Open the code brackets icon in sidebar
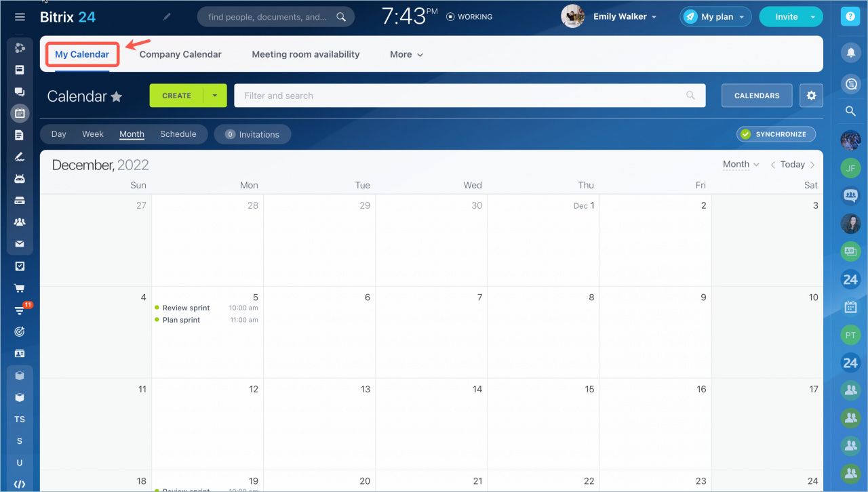This screenshot has width=868, height=492. 20,485
